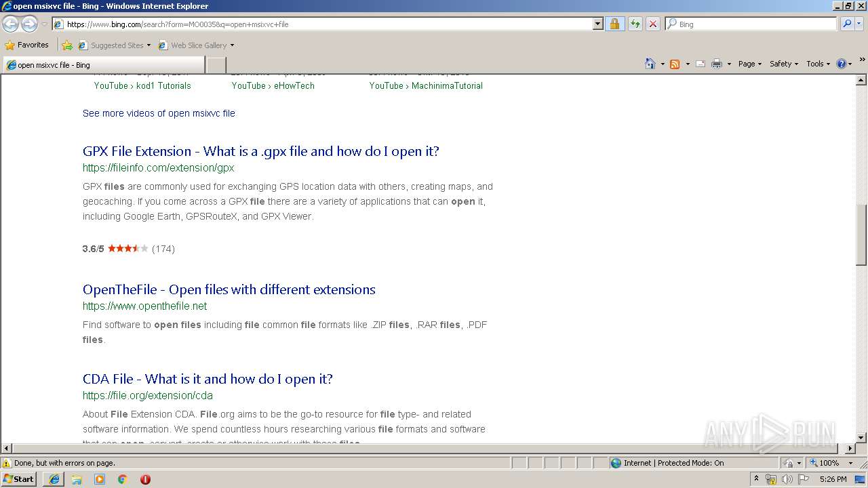Launch Google Chrome taskbar icon
868x488 pixels.
(x=122, y=479)
